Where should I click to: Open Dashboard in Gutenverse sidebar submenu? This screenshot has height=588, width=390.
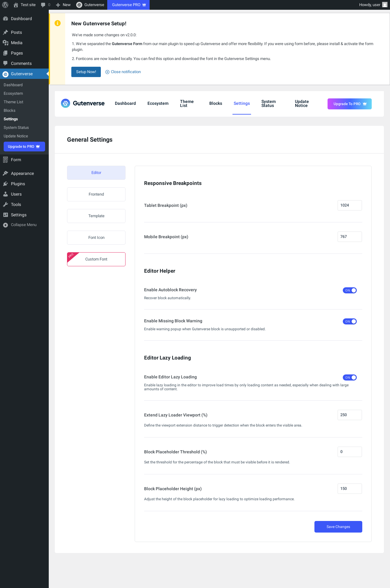(x=13, y=85)
